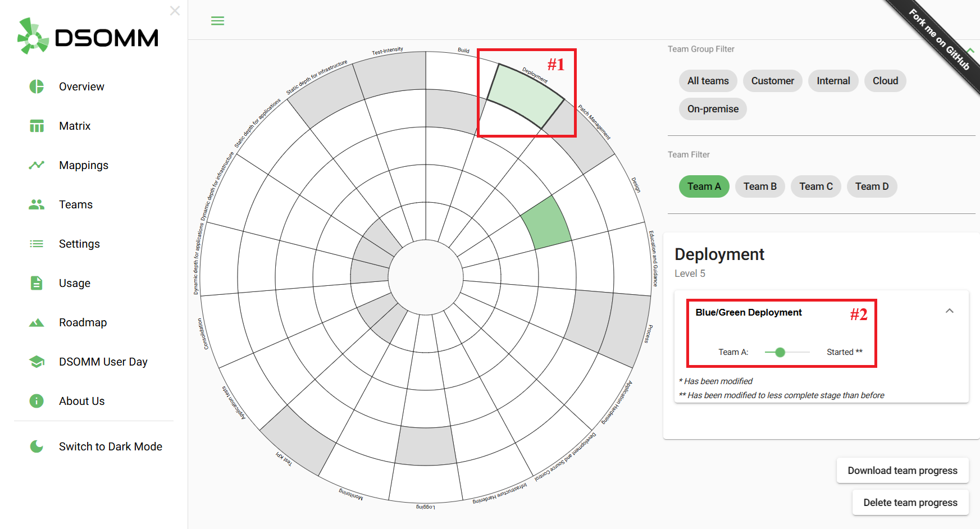Click the Usage document icon

point(37,283)
